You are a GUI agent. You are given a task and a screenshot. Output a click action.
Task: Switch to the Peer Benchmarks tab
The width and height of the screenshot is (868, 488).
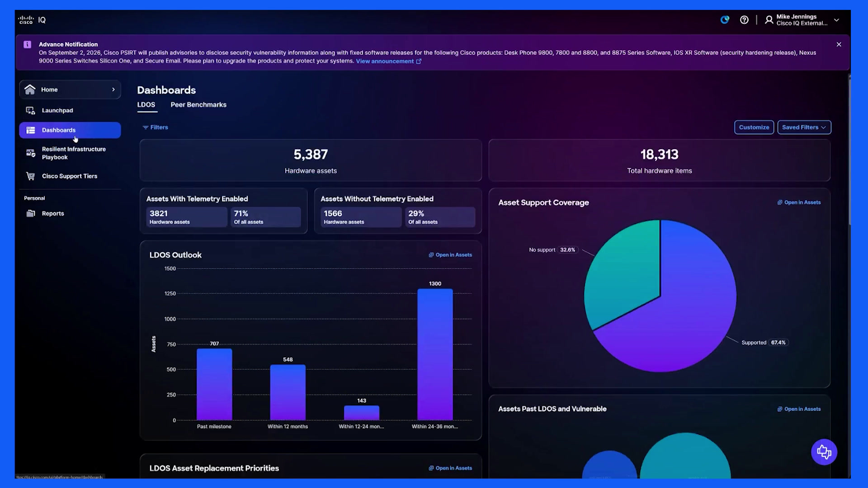pos(198,105)
